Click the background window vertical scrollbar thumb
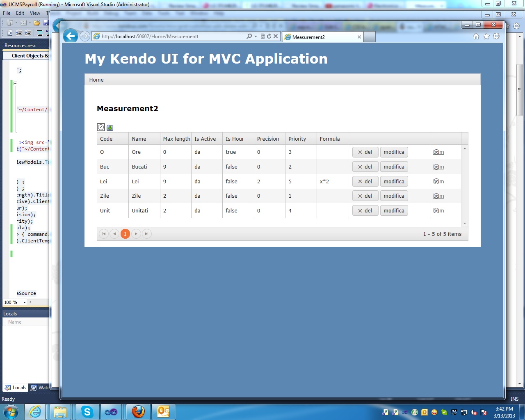 tap(519, 90)
